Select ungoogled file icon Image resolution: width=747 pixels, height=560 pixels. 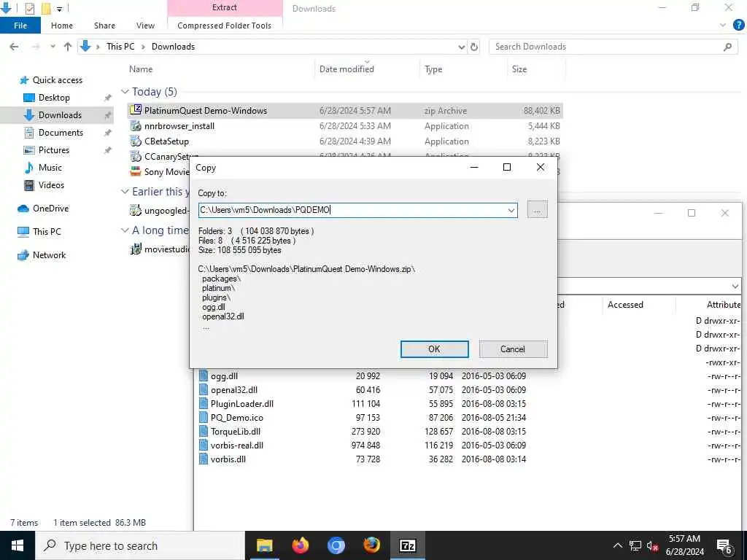coord(136,210)
